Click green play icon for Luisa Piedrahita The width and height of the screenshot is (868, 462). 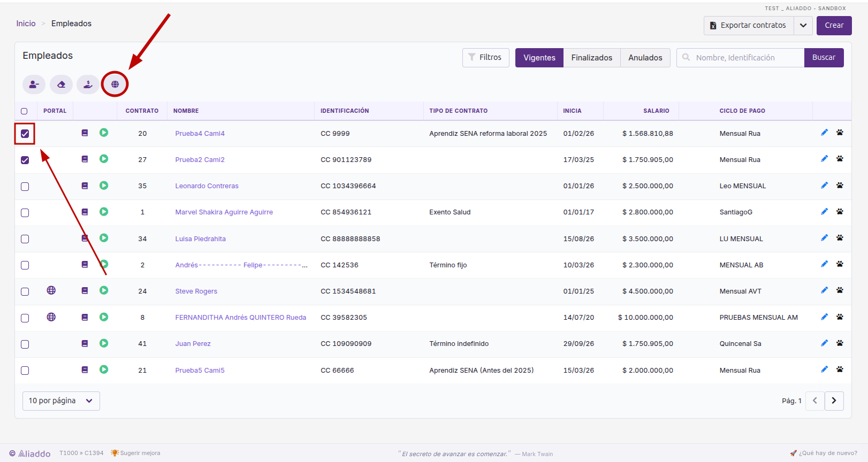(x=104, y=238)
